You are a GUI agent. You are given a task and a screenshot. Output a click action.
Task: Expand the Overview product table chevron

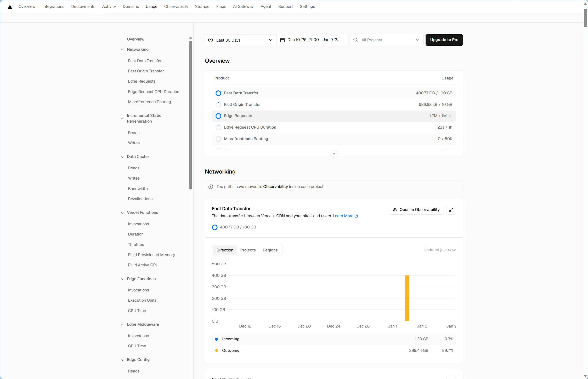[334, 154]
